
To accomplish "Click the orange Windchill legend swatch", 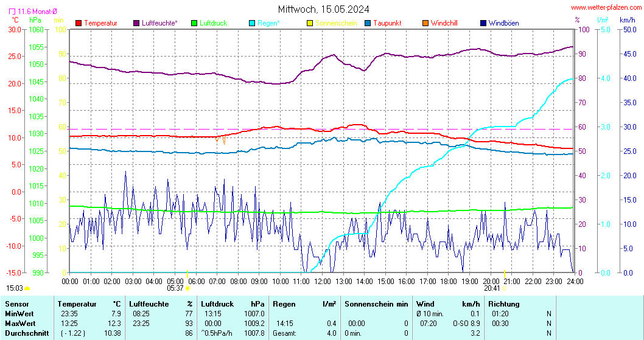I will pos(425,23).
